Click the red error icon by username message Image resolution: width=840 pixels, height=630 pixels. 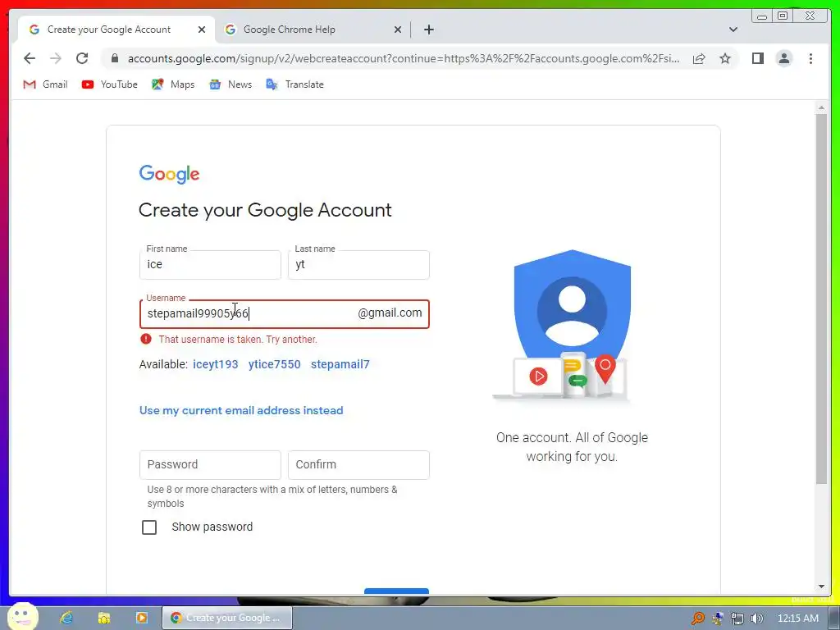(x=146, y=339)
